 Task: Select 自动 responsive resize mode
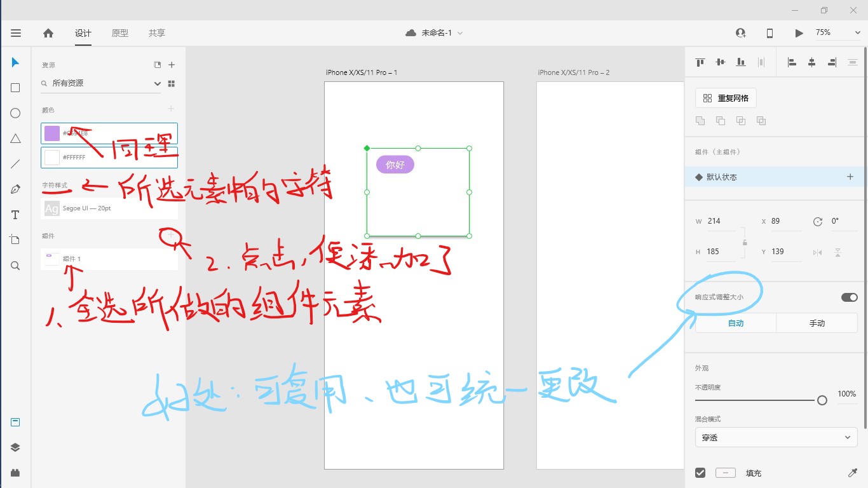pos(736,323)
